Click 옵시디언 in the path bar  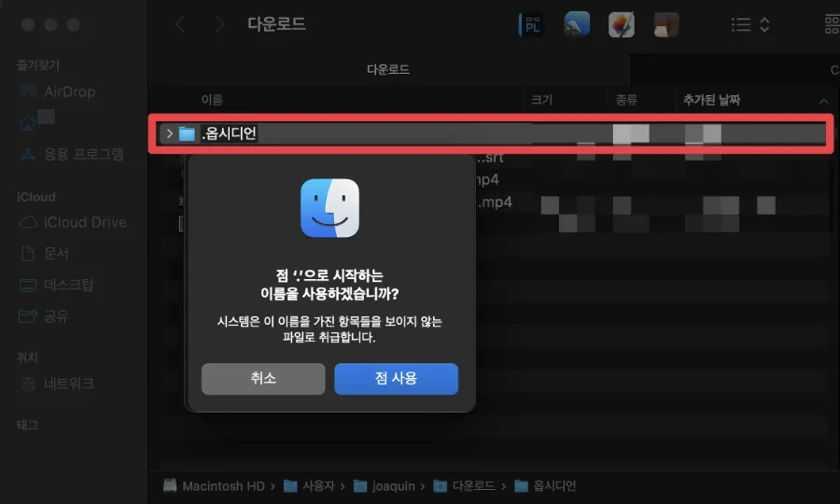pyautogui.click(x=545, y=485)
